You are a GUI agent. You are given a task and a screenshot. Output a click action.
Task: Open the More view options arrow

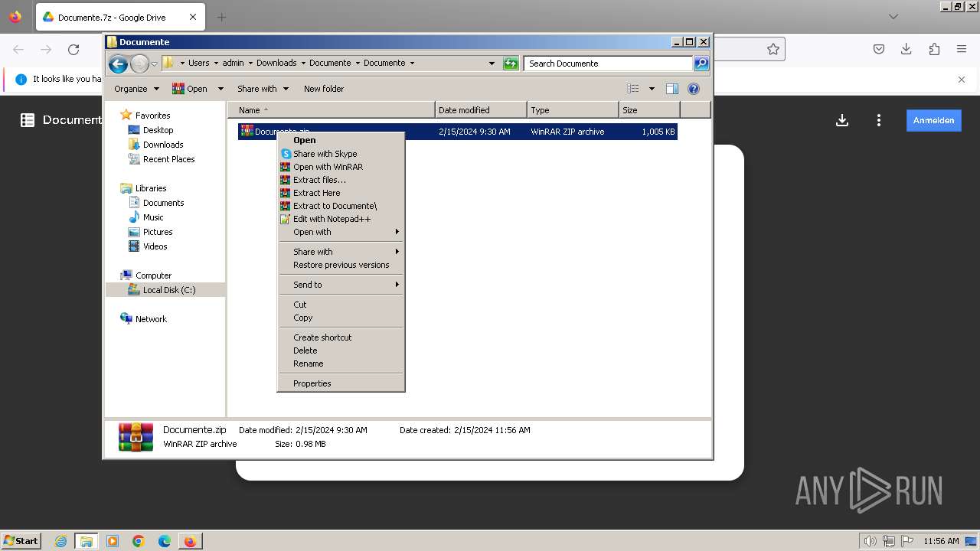click(x=652, y=89)
